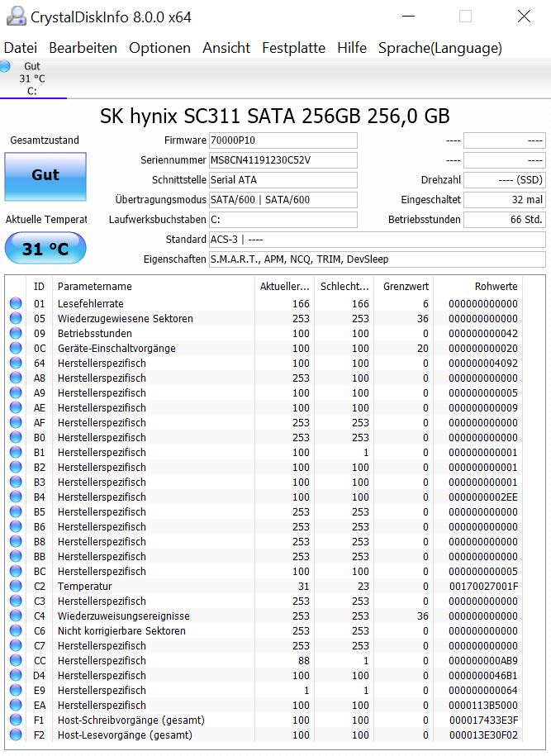The image size is (551, 756).
Task: Click the Parametername column header
Action: point(154,287)
